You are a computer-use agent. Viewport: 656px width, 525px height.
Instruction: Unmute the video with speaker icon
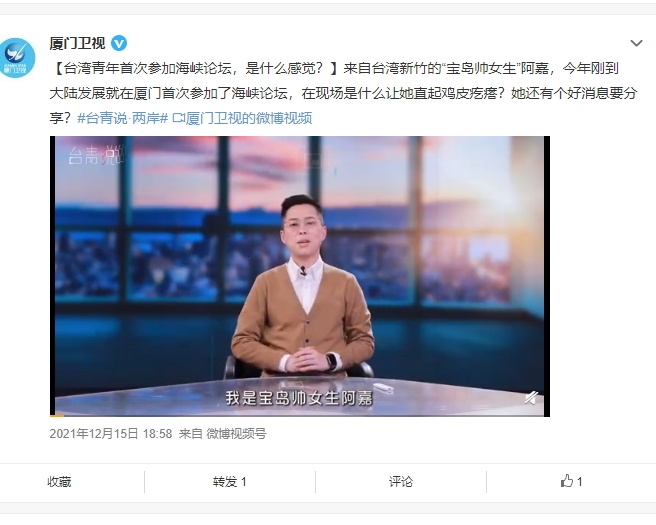pyautogui.click(x=531, y=397)
